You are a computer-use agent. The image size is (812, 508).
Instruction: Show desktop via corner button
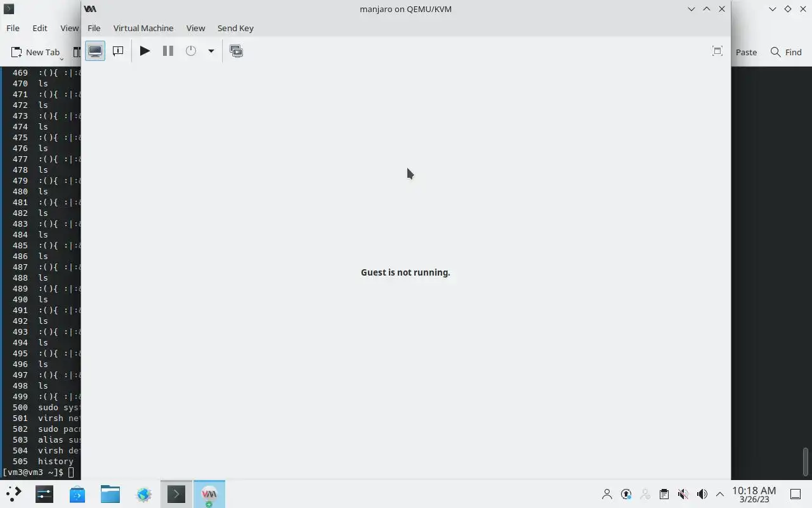click(x=796, y=494)
